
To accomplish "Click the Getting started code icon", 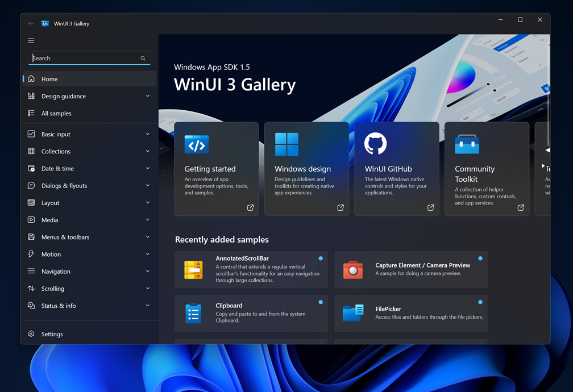I will pos(197,145).
